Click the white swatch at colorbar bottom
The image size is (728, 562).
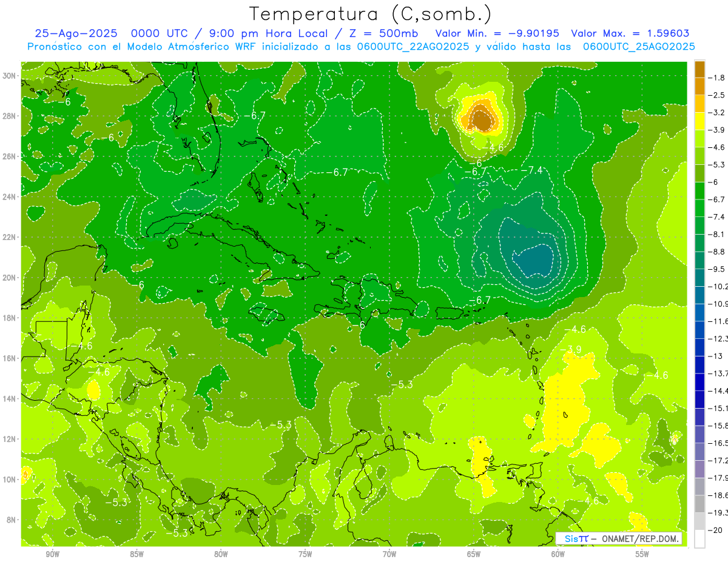[x=699, y=539]
